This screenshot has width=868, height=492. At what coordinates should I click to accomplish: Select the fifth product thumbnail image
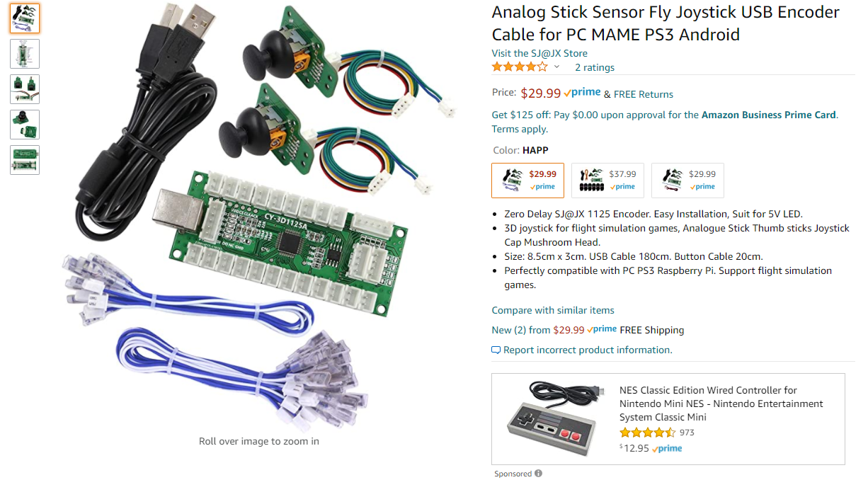25,160
